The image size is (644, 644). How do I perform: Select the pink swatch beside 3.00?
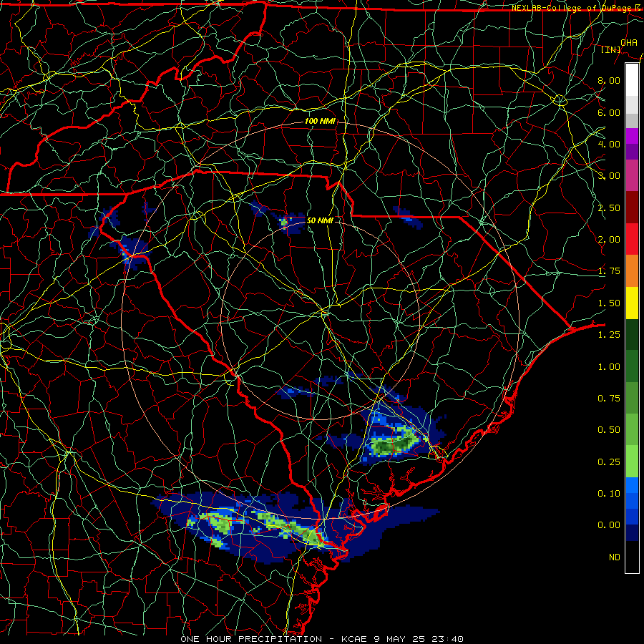[632, 175]
